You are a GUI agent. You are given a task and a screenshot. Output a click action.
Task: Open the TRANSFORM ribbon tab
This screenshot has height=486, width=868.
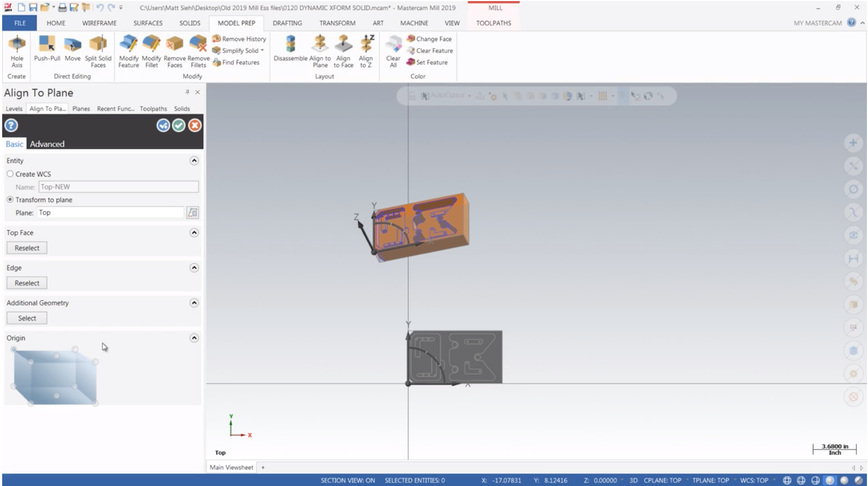337,23
